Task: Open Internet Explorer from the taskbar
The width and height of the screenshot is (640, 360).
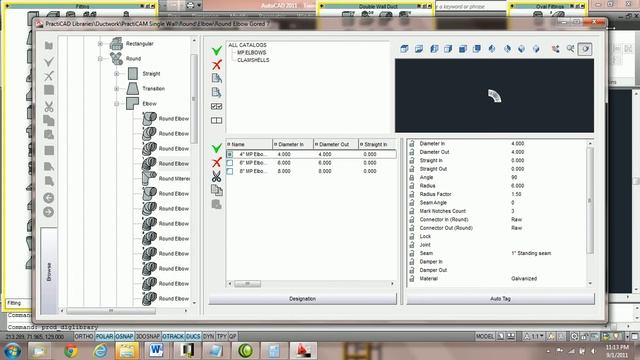Action: [x=100, y=351]
